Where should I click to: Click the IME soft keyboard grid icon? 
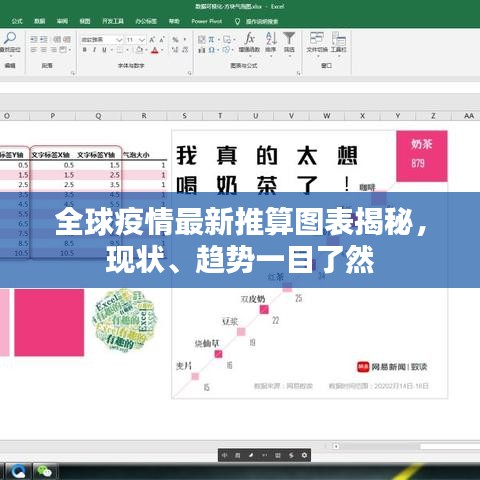pyautogui.click(x=278, y=455)
